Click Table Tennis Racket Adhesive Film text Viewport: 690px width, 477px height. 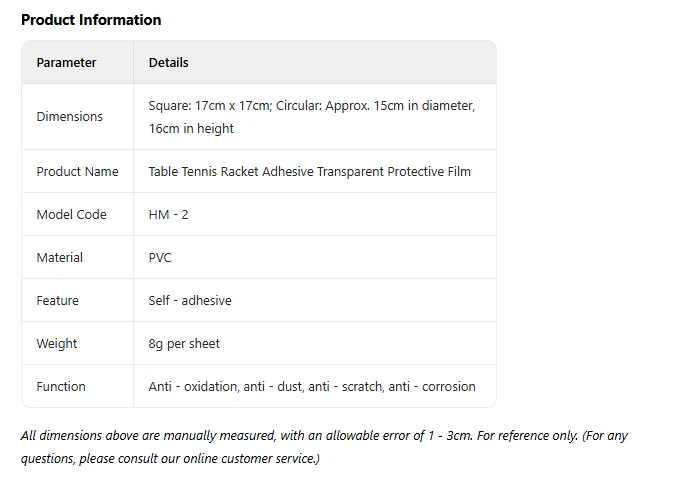pos(309,171)
